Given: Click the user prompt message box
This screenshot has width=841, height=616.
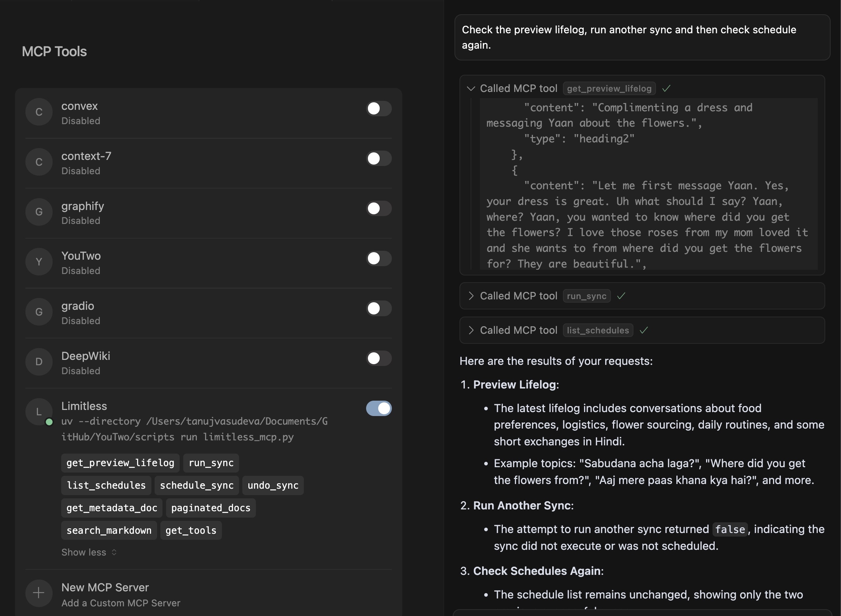Looking at the screenshot, I should (642, 37).
